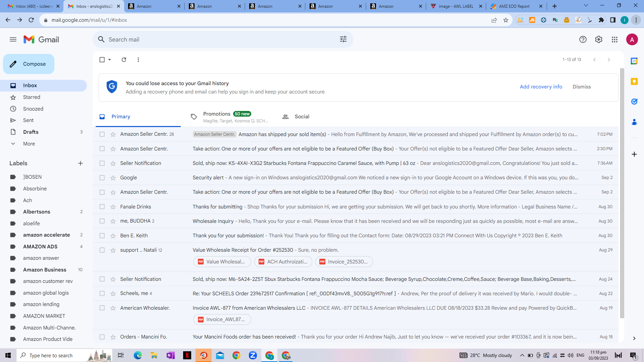Open the Chrome extensions puzzle icon
The height and width of the screenshot is (362, 644).
click(x=601, y=20)
